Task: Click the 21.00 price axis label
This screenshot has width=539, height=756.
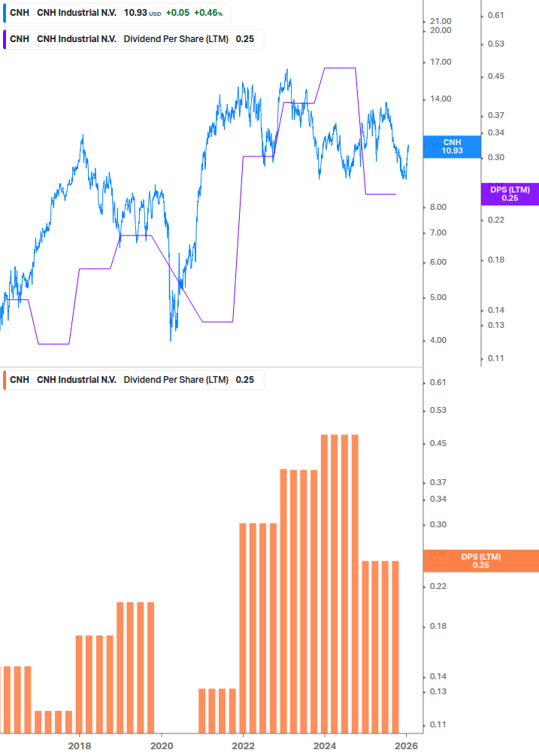Action: [441, 21]
